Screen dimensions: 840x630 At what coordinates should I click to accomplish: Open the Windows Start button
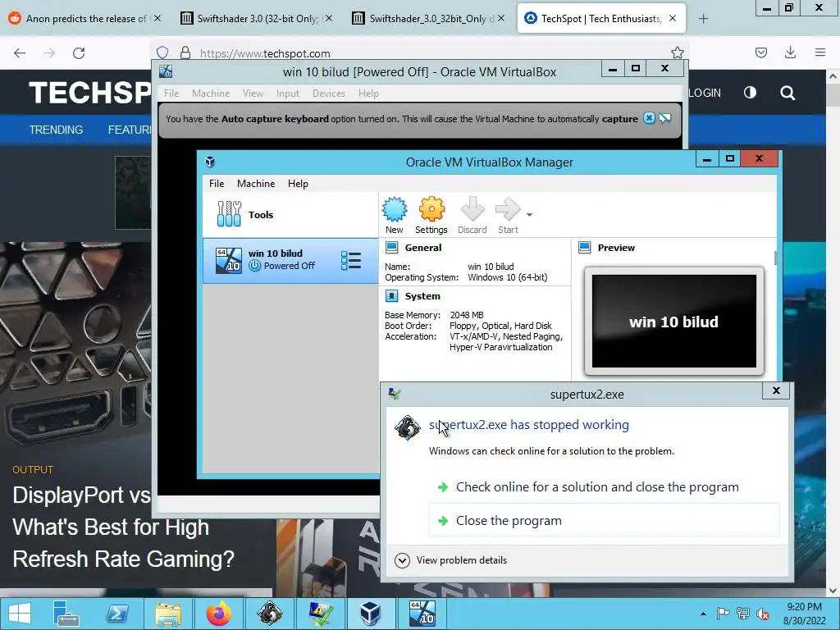tap(20, 614)
